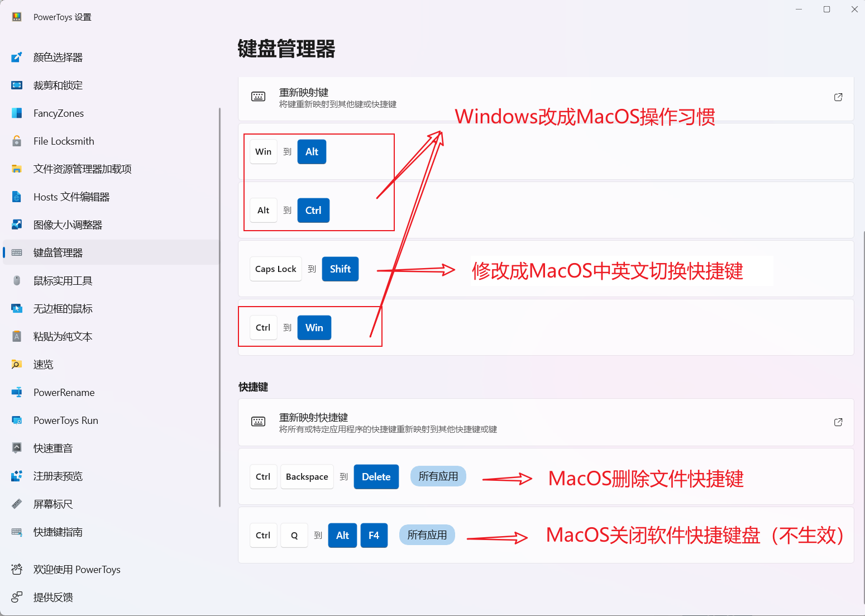Image resolution: width=865 pixels, height=616 pixels.
Task: Click the 文件资源管理器加载项 folder icon
Action: pyautogui.click(x=17, y=169)
